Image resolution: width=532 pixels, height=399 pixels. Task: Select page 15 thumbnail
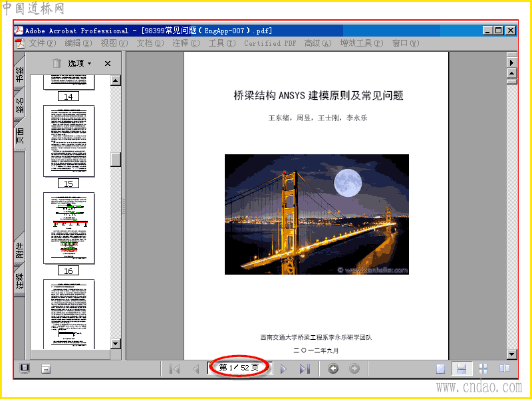[x=69, y=141]
